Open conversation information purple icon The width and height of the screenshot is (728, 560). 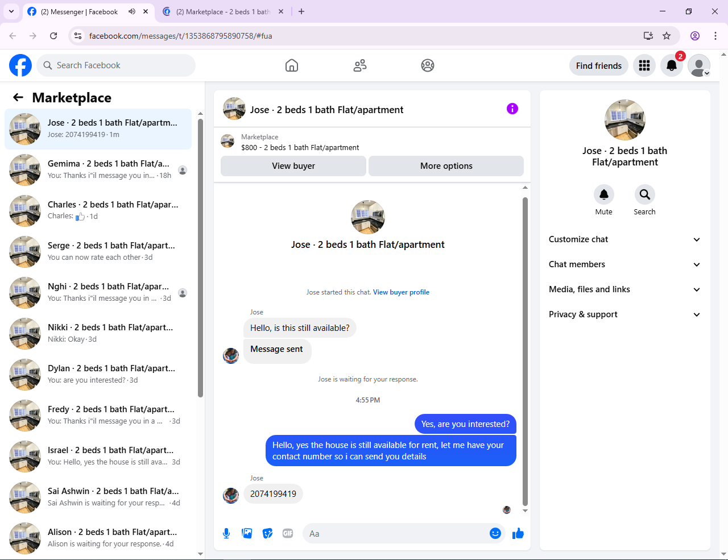[512, 109]
